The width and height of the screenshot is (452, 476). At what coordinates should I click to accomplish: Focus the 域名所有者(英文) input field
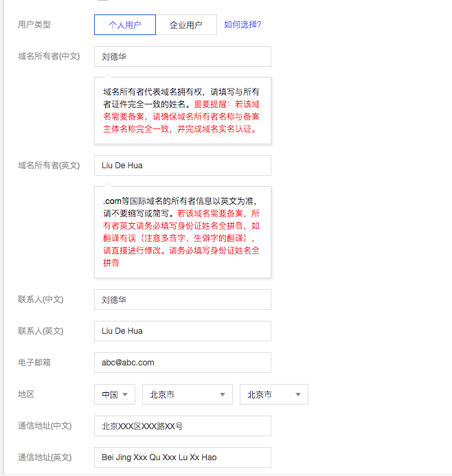tap(183, 166)
